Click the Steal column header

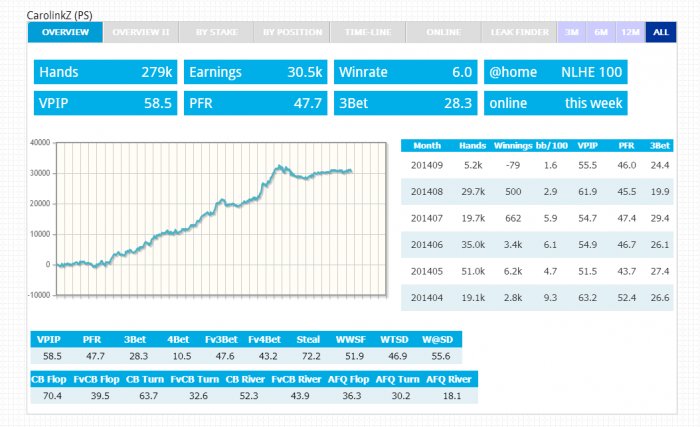[308, 339]
